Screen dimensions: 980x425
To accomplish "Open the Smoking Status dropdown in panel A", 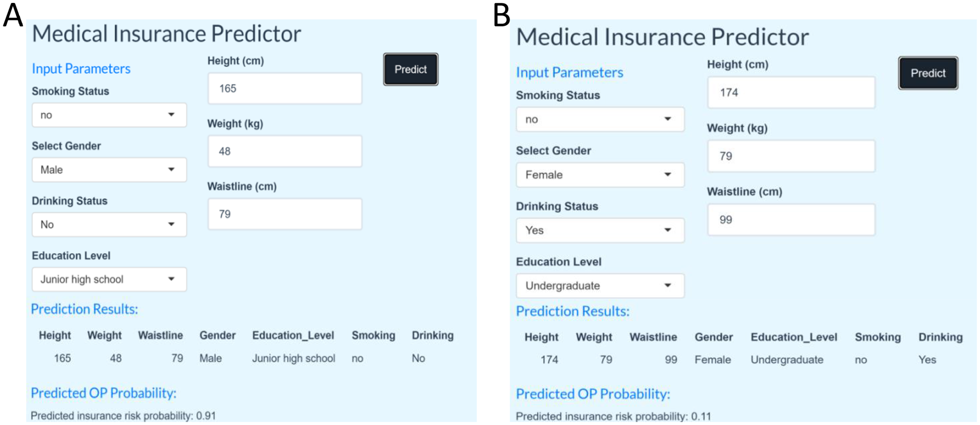I will (108, 115).
